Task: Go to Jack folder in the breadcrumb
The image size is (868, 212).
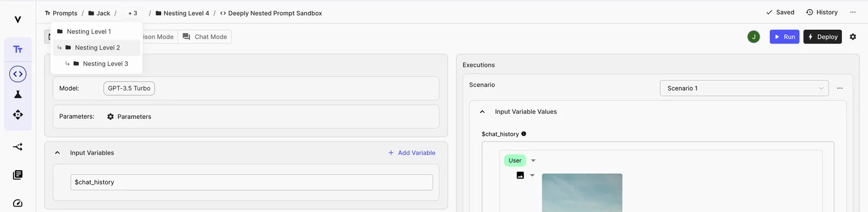Action: coord(99,13)
